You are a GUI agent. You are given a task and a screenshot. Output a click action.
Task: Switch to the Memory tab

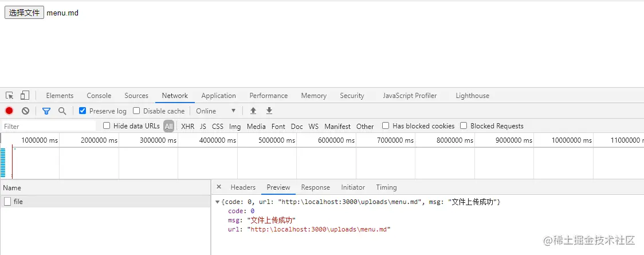click(314, 96)
